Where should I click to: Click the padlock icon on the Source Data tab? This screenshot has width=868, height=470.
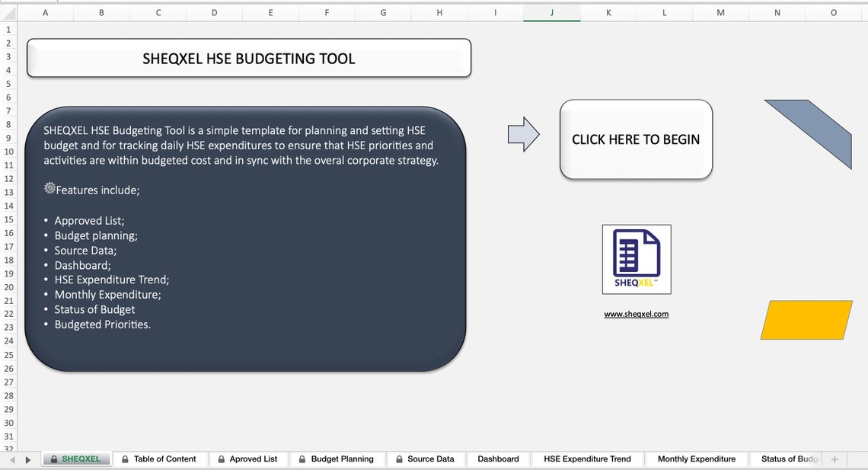tap(399, 459)
